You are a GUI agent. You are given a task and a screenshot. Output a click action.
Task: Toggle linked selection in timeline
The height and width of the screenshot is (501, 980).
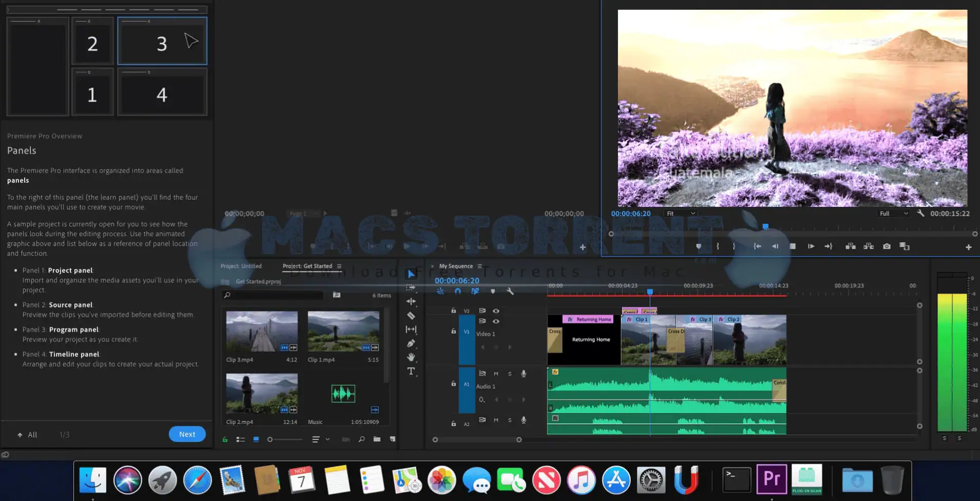475,291
